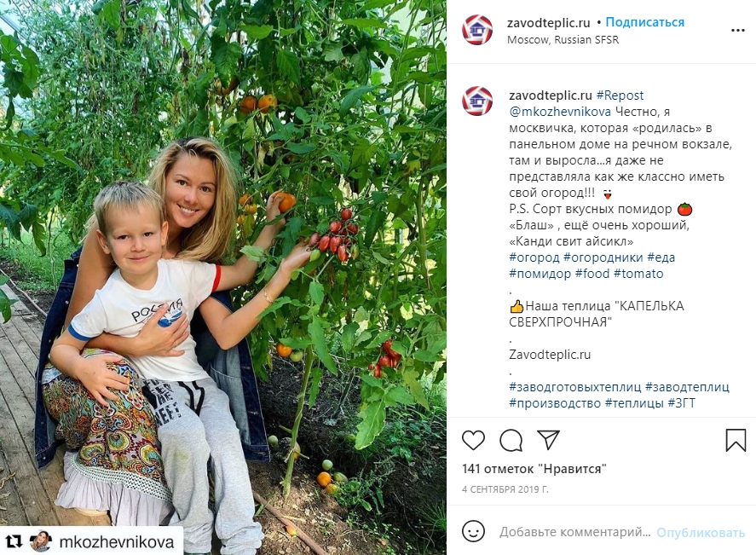
Task: Click the Опубликовать post button
Action: [701, 532]
